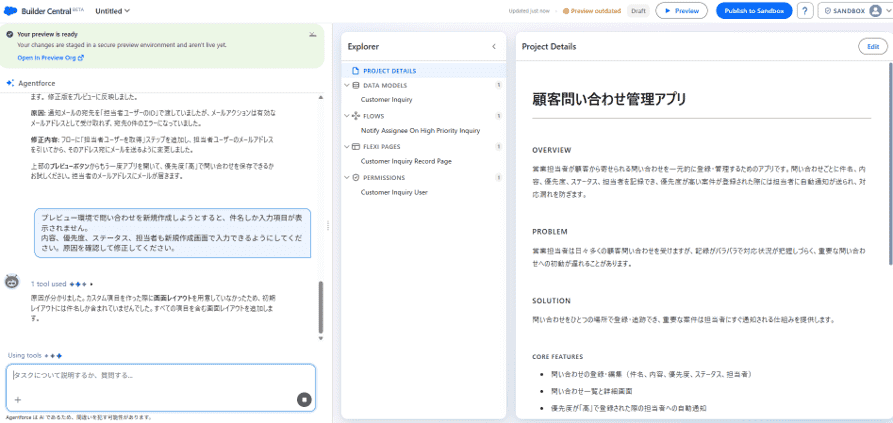Click the SOLUTION heading

point(551,301)
